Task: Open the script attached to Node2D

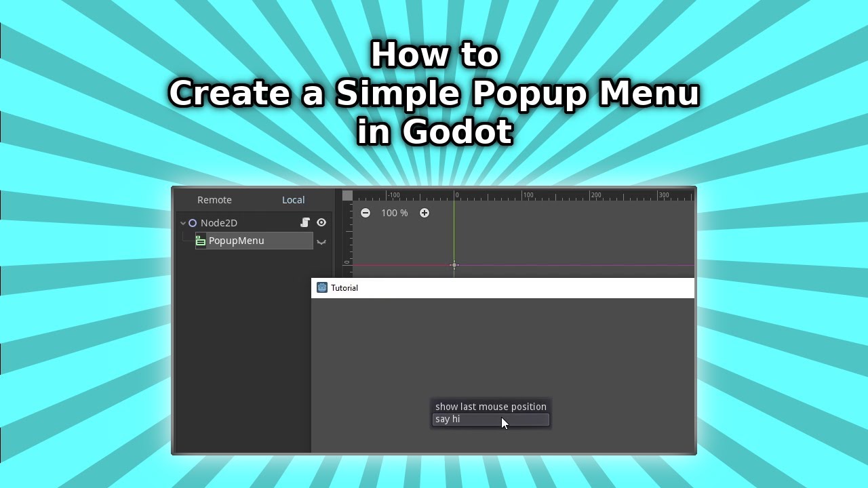Action: [305, 222]
